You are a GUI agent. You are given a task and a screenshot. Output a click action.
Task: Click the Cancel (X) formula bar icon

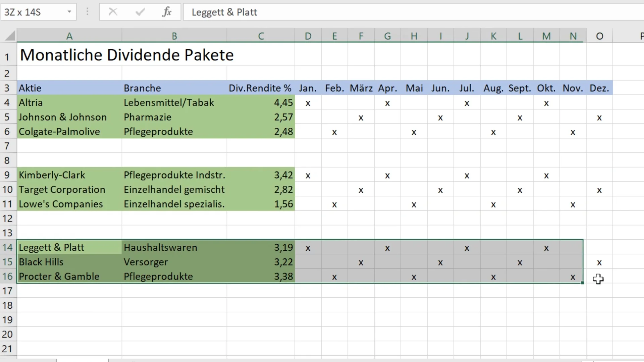[x=113, y=12]
